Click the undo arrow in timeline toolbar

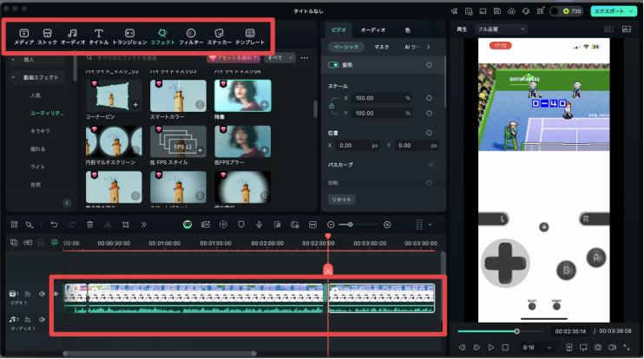pos(53,225)
